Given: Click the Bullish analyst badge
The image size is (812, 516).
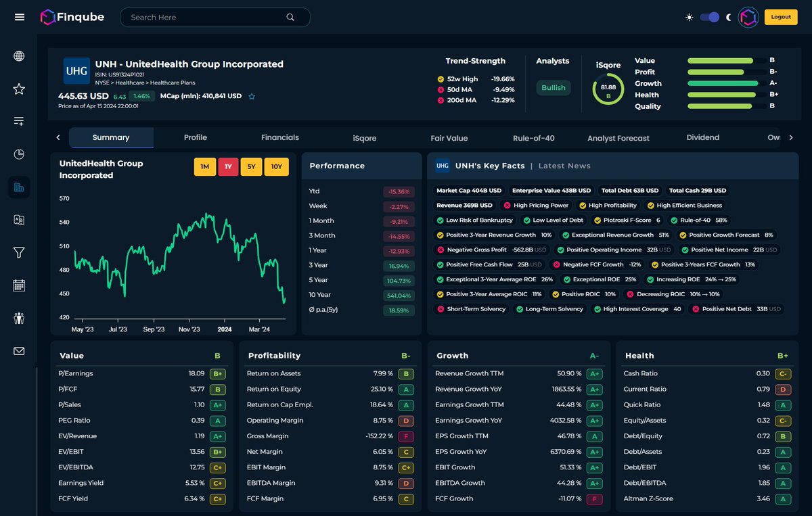Looking at the screenshot, I should point(554,88).
